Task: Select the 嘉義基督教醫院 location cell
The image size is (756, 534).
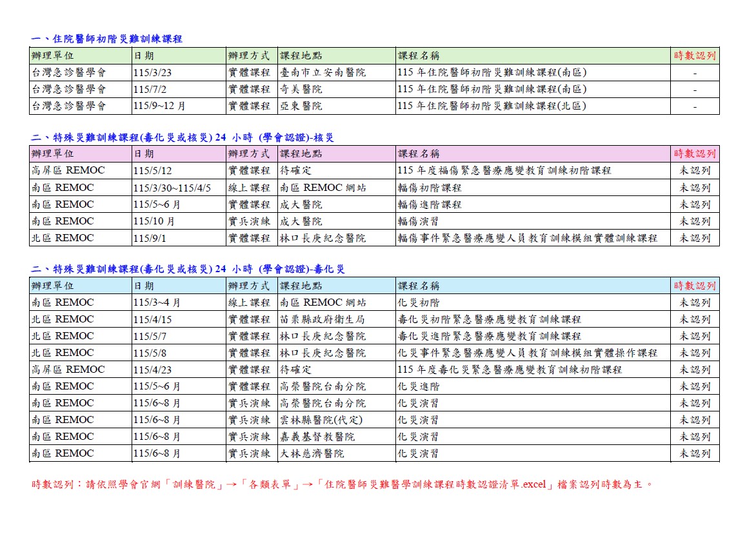Action: tap(317, 437)
